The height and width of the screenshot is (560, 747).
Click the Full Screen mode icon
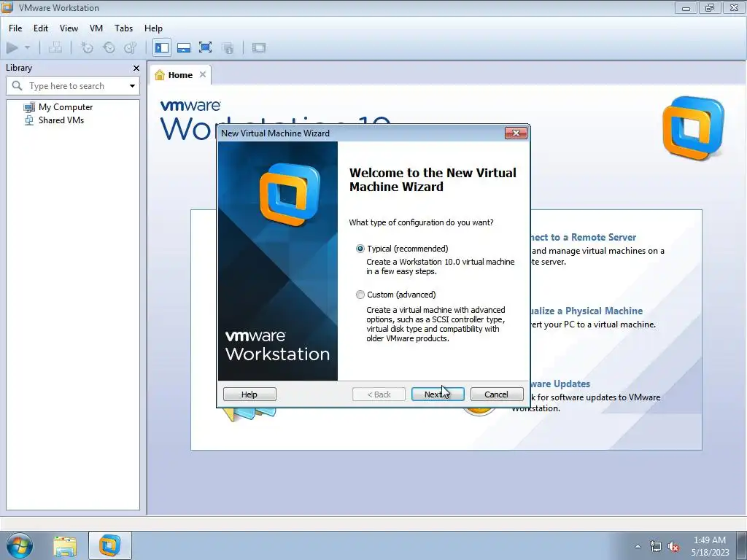(205, 47)
